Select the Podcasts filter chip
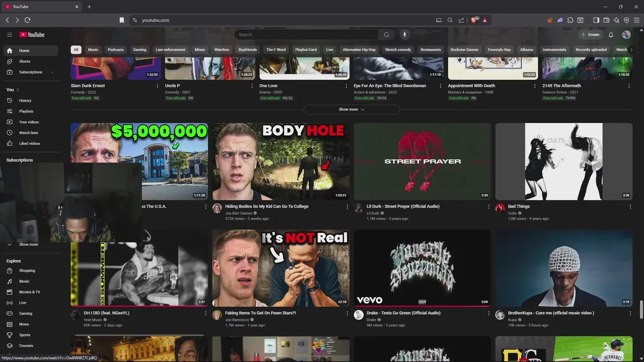The height and width of the screenshot is (362, 644). [116, 50]
